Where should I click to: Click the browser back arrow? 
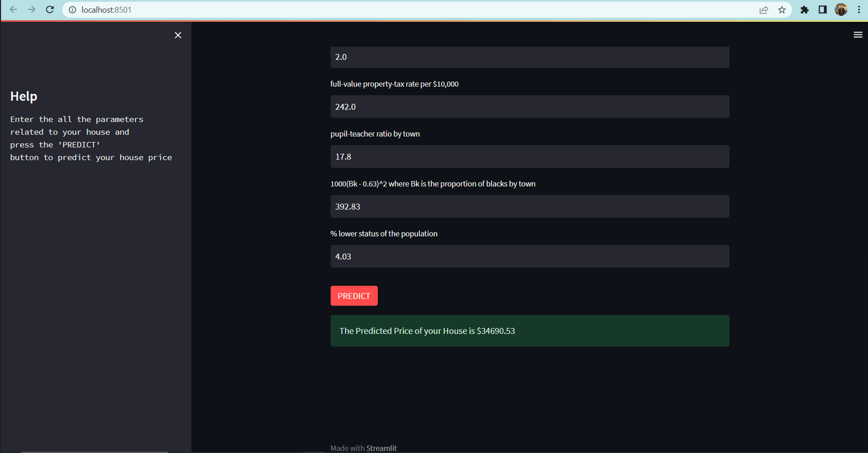pyautogui.click(x=13, y=9)
